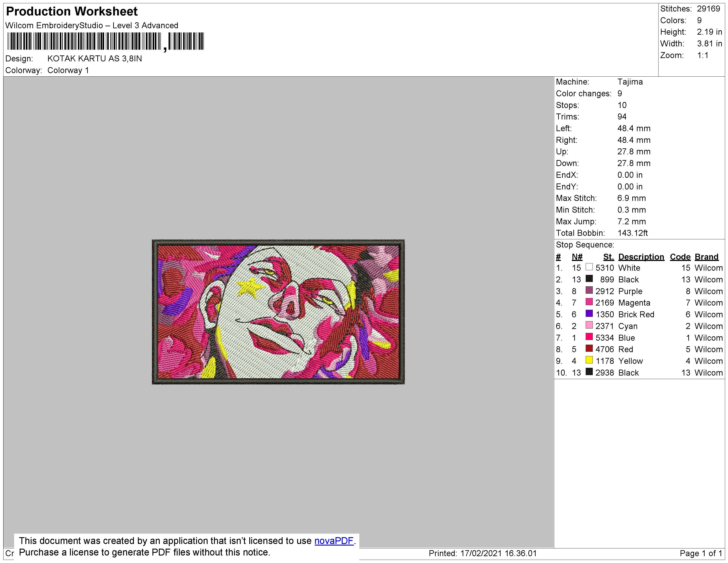Viewport: 728px width, 563px height.
Task: Select the Magenta color swatch in stop 4
Action: 589,302
